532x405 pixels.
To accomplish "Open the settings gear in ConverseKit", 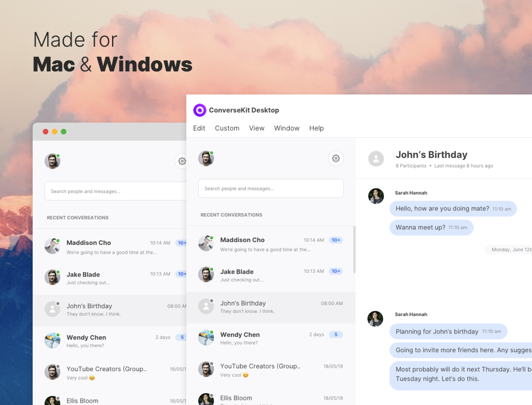I will click(x=336, y=158).
